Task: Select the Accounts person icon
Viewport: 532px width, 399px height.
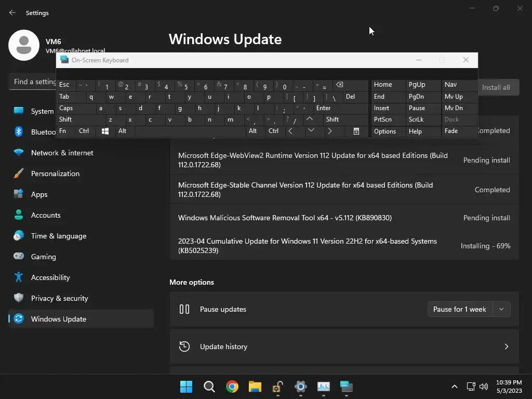Action: coord(19,215)
